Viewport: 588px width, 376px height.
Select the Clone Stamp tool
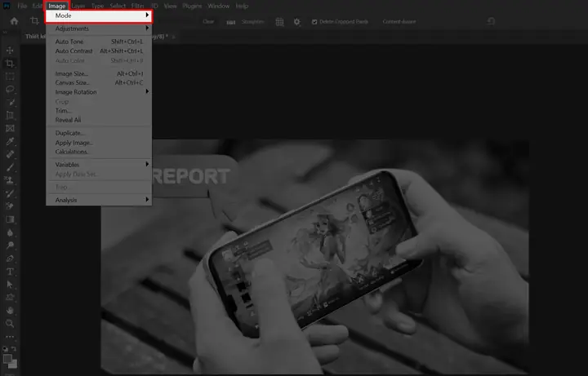click(10, 180)
